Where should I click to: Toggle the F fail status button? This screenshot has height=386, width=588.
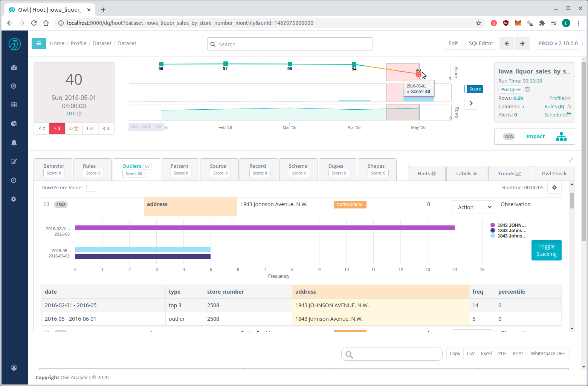(x=57, y=129)
